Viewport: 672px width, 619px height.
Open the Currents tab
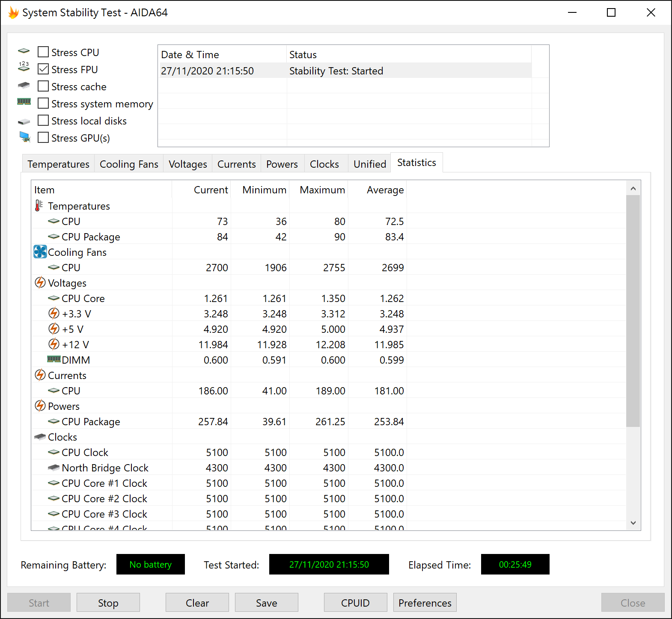coord(236,164)
